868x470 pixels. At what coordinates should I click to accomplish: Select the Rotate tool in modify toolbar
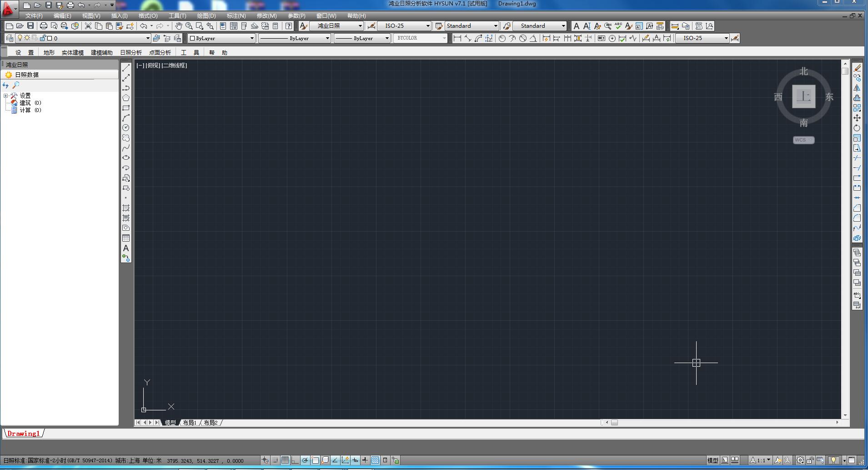click(x=857, y=128)
